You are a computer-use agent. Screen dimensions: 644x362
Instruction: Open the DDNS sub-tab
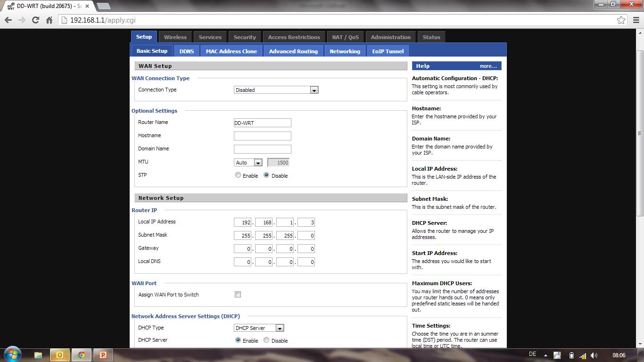click(187, 51)
